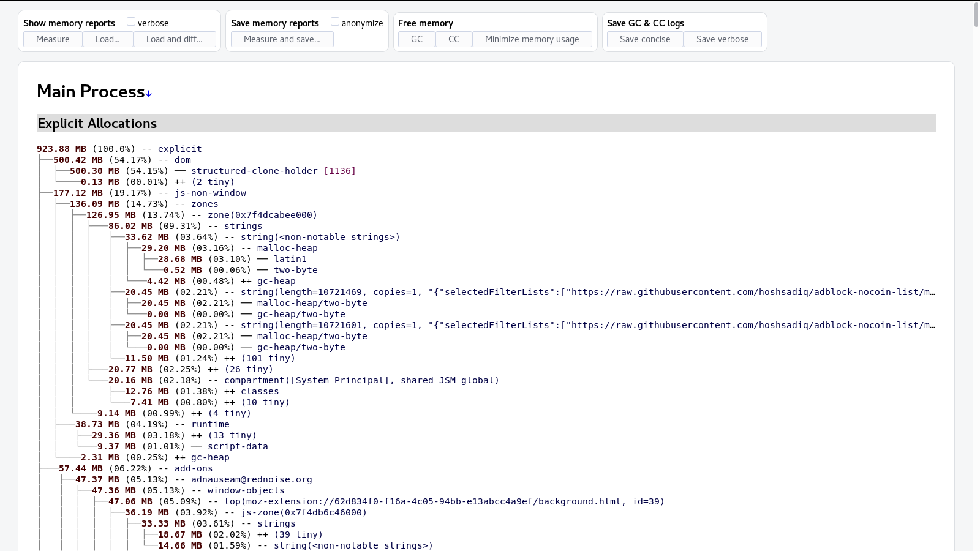Viewport: 980px width, 551px height.
Task: Save concise GC & CC logs
Action: tap(645, 39)
